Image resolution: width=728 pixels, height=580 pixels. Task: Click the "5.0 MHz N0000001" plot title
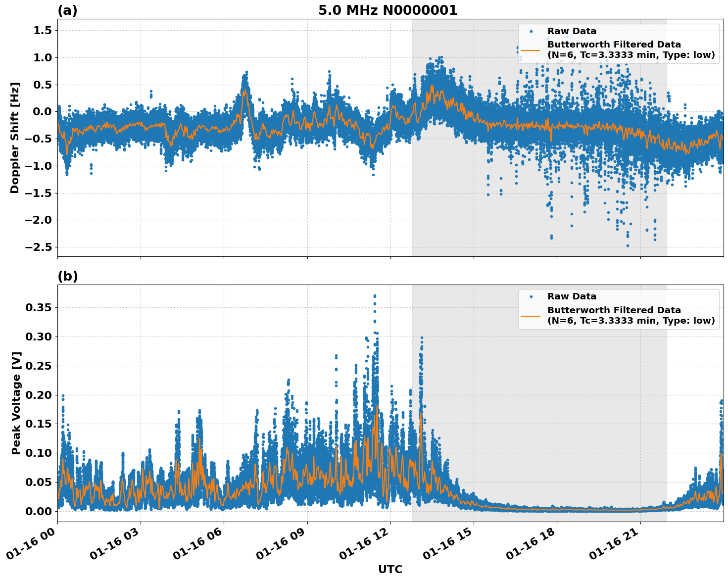coord(388,10)
